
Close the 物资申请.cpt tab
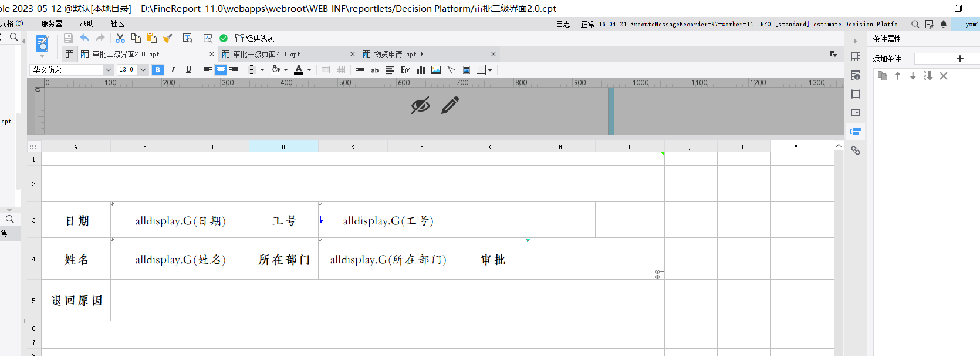(494, 54)
